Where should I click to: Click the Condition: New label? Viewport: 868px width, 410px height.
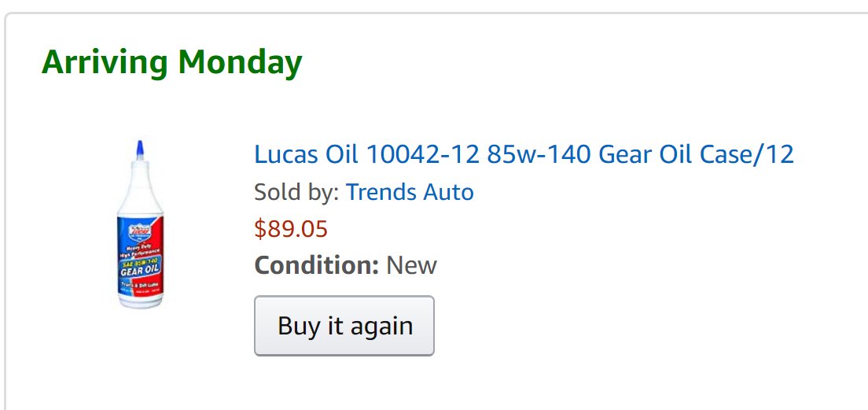coord(345,265)
